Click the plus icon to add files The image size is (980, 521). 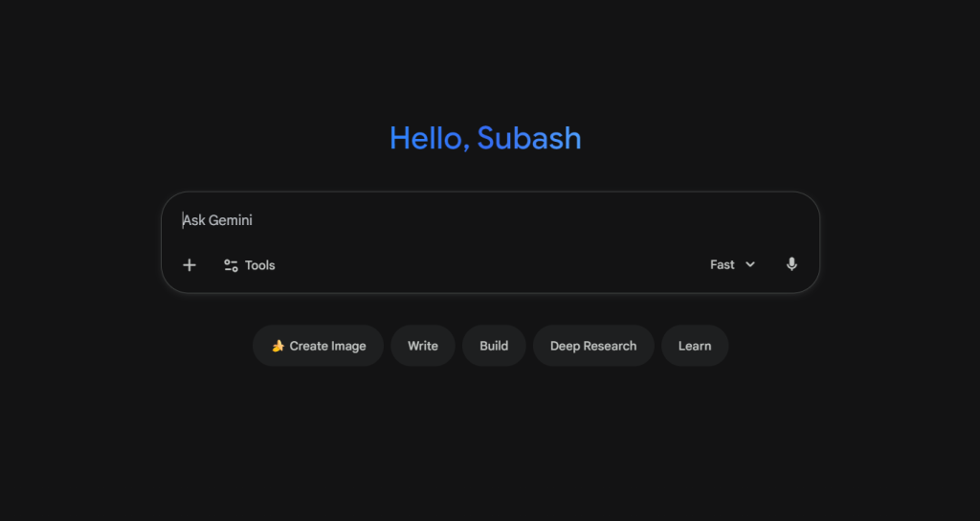tap(189, 265)
